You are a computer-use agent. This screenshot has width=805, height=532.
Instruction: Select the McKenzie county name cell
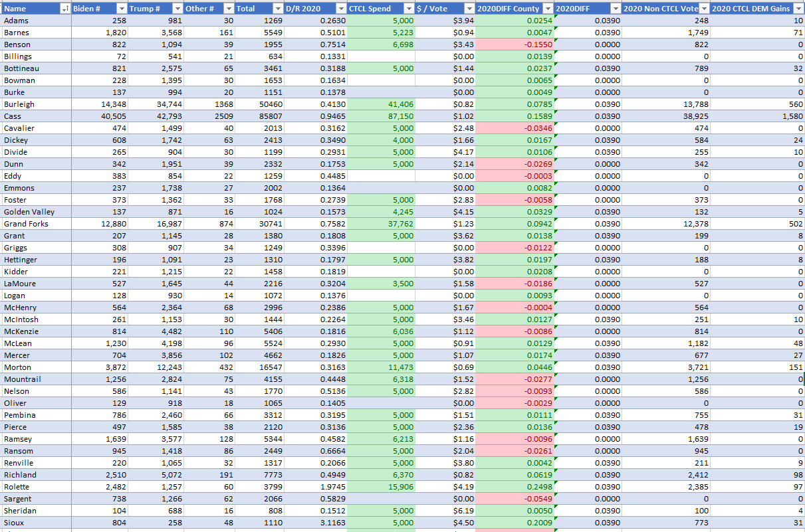36,331
